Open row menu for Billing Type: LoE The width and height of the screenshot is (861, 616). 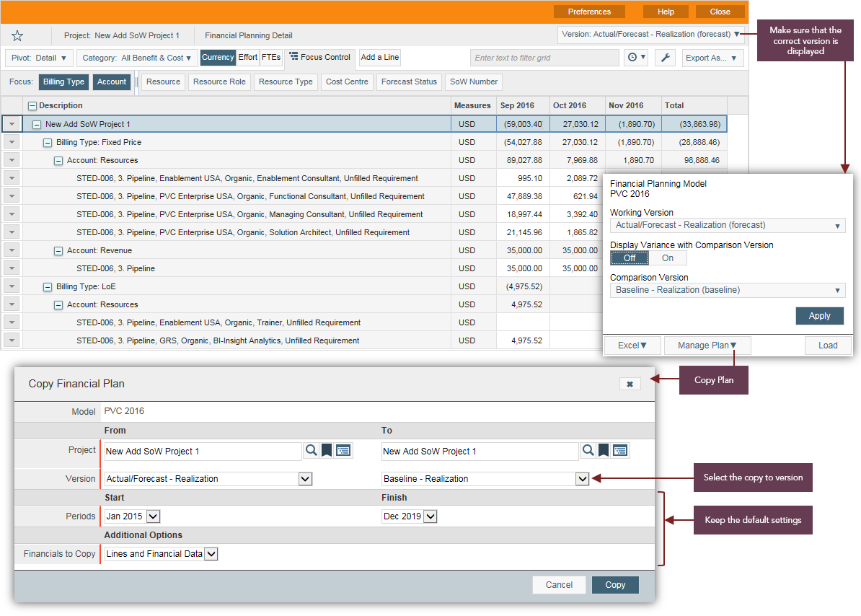point(12,286)
